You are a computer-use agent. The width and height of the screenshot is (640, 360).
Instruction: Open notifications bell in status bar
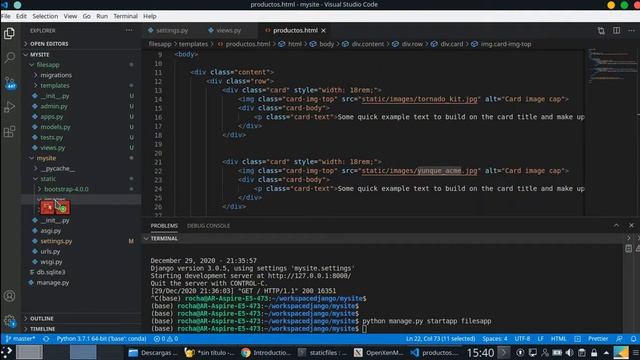click(633, 339)
